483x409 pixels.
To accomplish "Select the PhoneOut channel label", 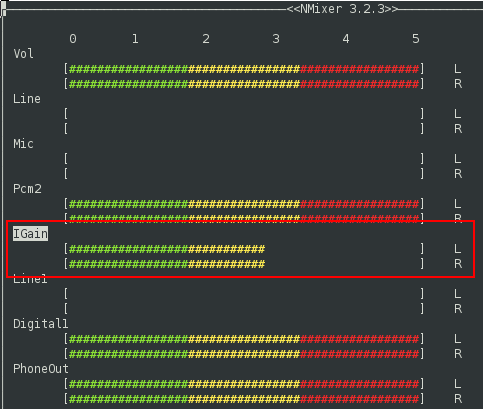I will (41, 369).
